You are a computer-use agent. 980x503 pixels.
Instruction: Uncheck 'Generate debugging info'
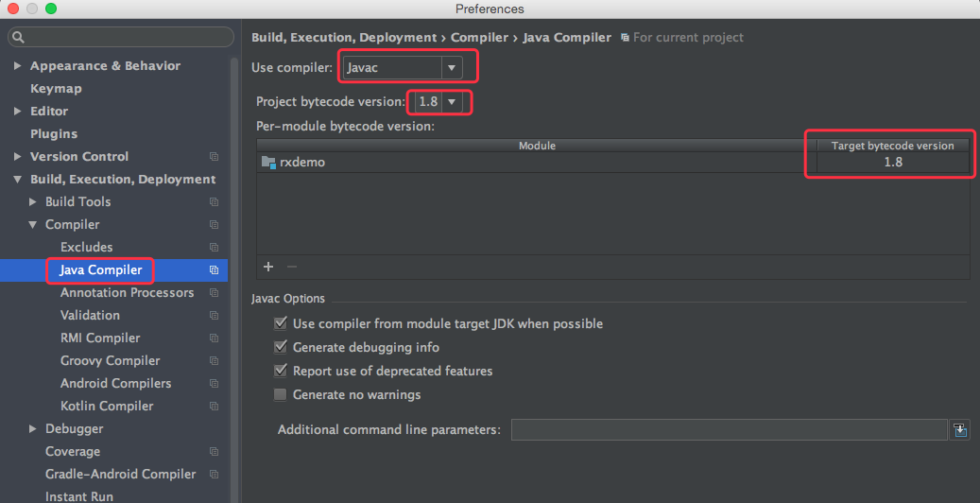point(280,347)
